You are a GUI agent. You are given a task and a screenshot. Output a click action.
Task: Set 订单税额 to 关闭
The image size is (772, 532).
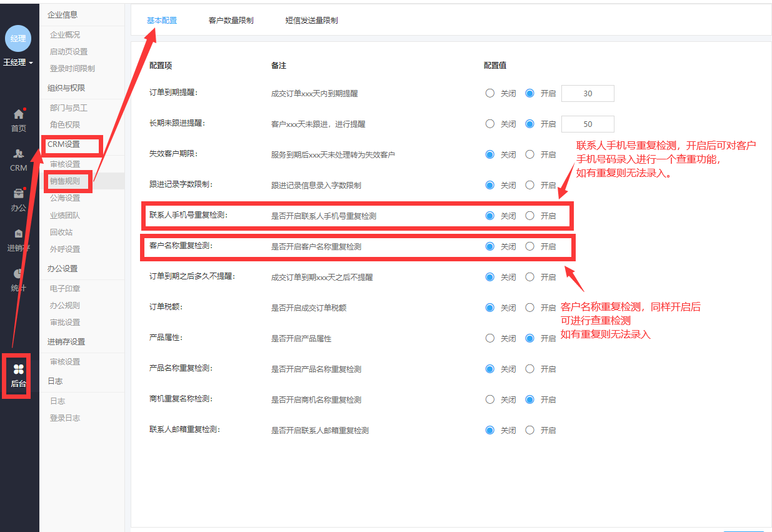coord(490,308)
